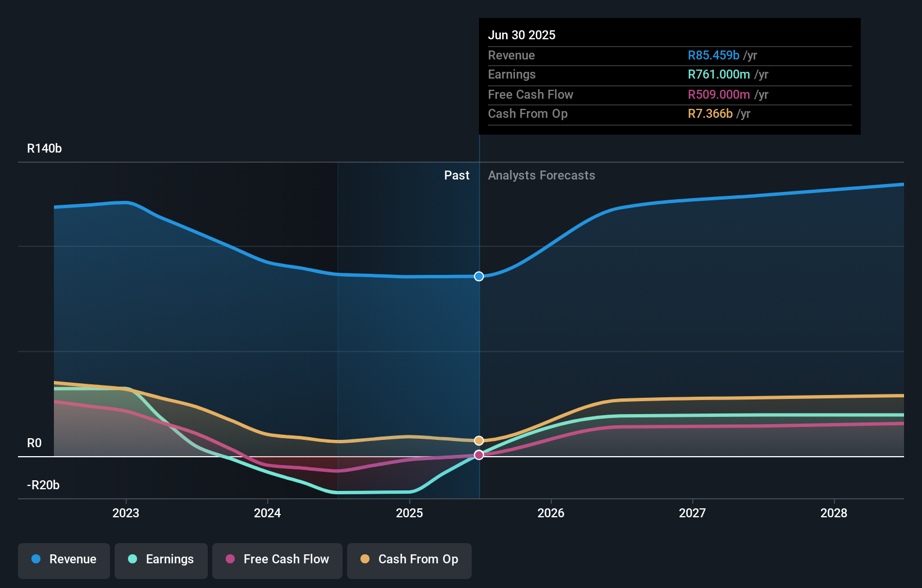Click the highlighted white Earnings marker circle
Viewport: 922px width, 588px height.
[x=478, y=454]
